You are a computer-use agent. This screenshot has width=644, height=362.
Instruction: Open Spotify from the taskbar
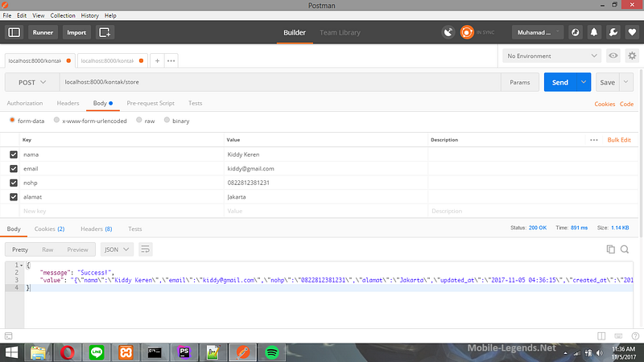pyautogui.click(x=272, y=352)
